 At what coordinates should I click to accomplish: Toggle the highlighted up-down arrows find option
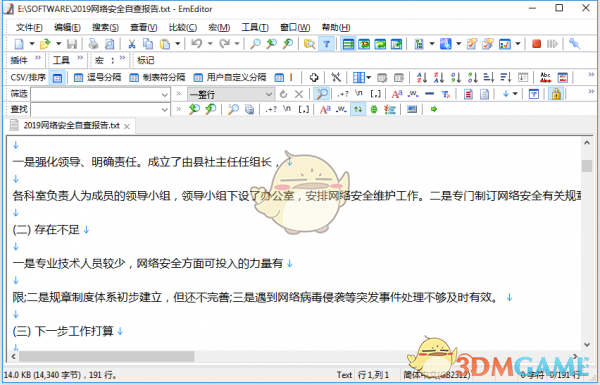click(x=358, y=109)
